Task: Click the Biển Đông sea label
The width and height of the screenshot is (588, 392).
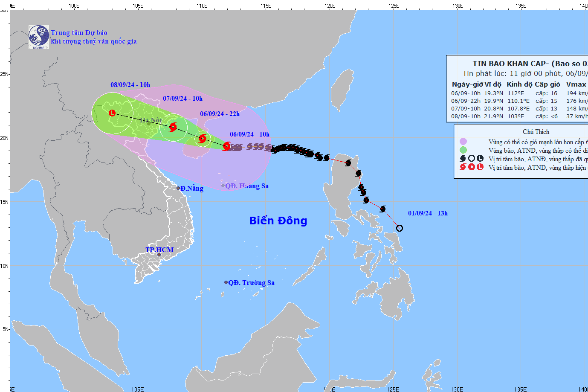Action: 278,221
